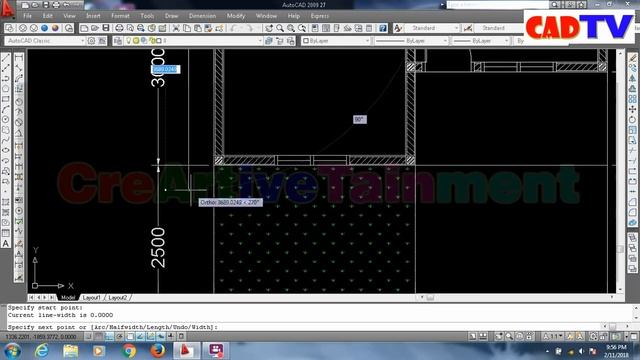Image resolution: width=640 pixels, height=360 pixels.
Task: Toggle Lineweight display in status bar
Action: (x=171, y=337)
